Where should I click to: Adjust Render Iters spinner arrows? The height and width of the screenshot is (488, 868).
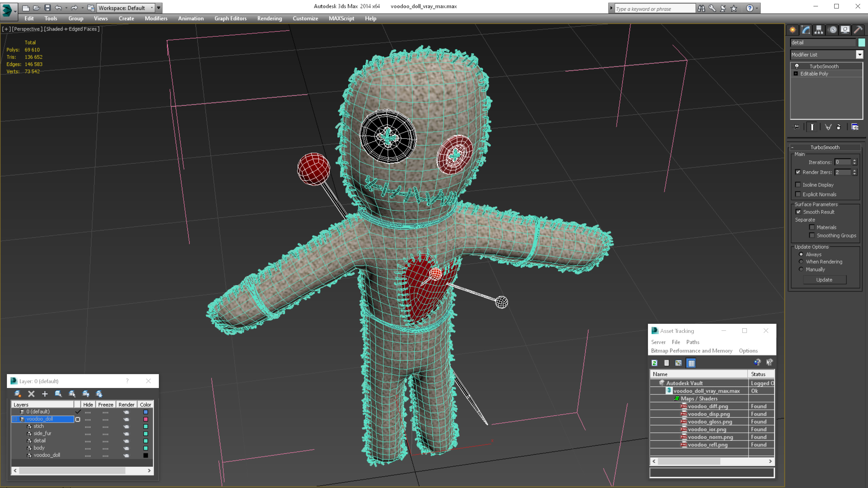[x=854, y=172]
